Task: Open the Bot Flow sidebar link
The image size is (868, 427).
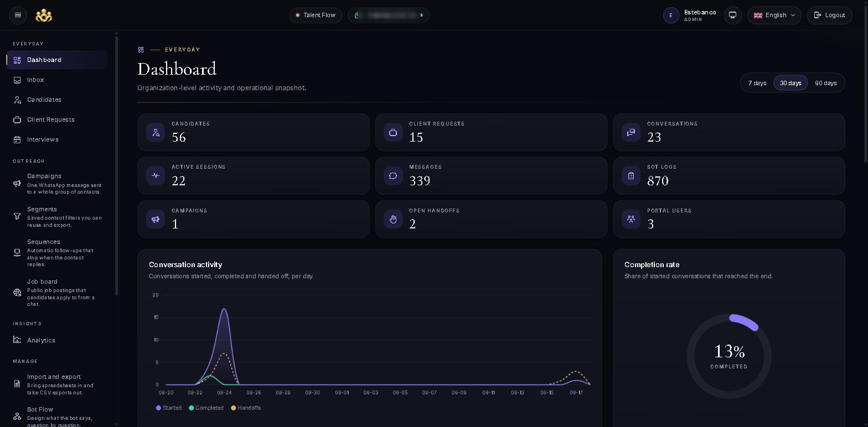Action: pyautogui.click(x=57, y=416)
